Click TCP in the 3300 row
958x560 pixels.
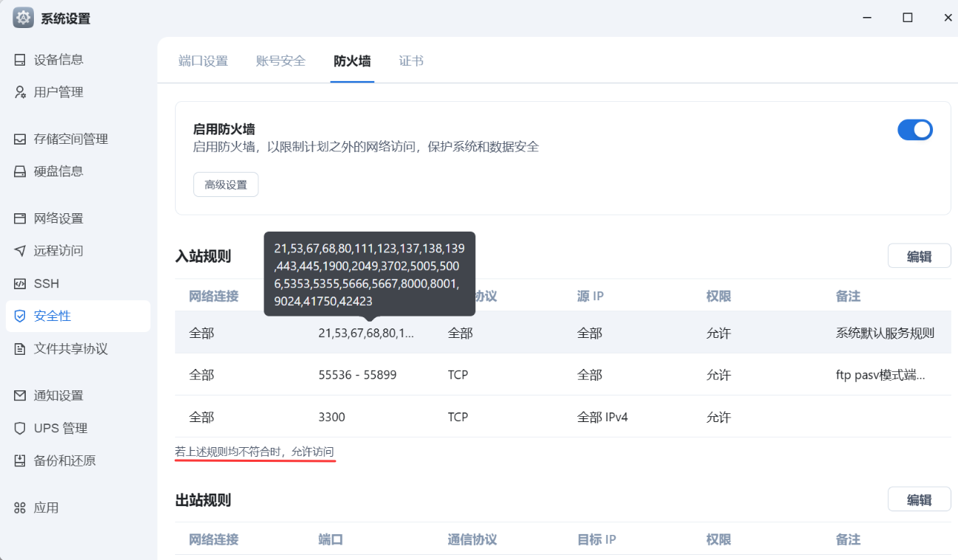[x=458, y=417]
